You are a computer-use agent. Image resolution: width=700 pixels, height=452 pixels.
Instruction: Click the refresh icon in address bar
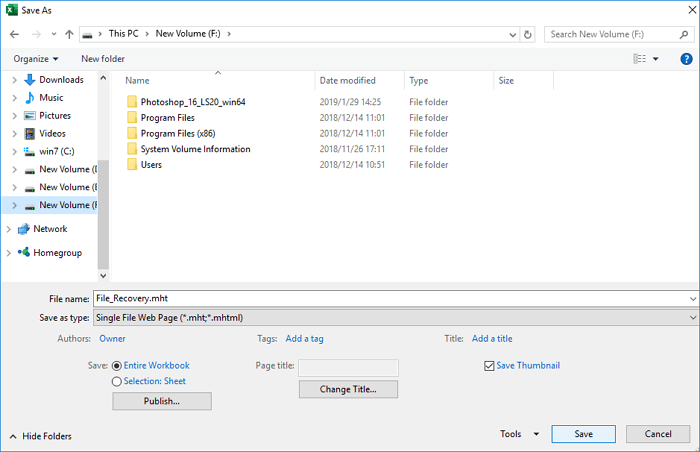click(x=528, y=34)
